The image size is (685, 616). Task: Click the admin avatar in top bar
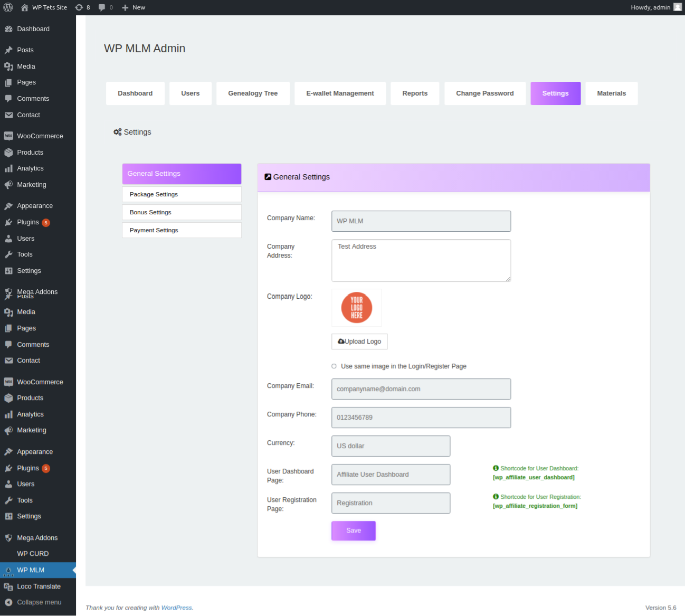[x=678, y=7]
